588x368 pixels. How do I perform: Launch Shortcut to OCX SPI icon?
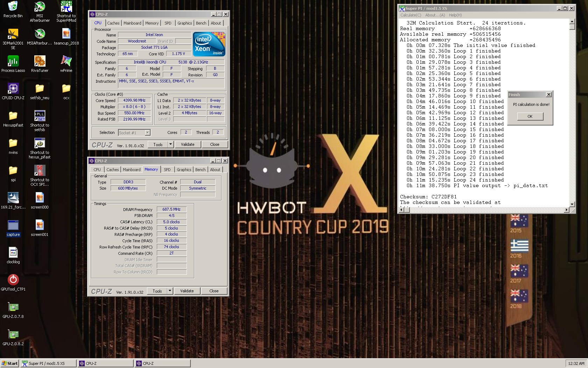click(40, 175)
